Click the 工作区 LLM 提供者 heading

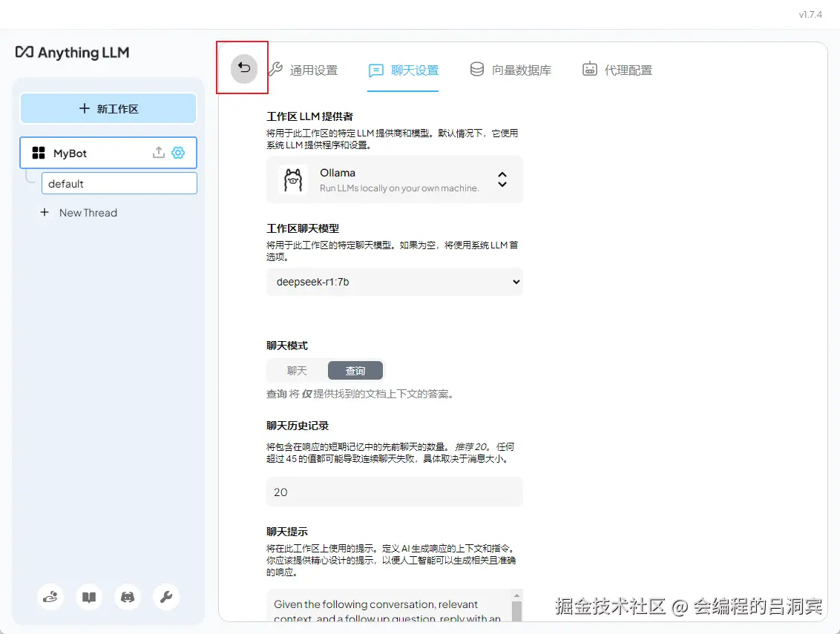point(309,116)
